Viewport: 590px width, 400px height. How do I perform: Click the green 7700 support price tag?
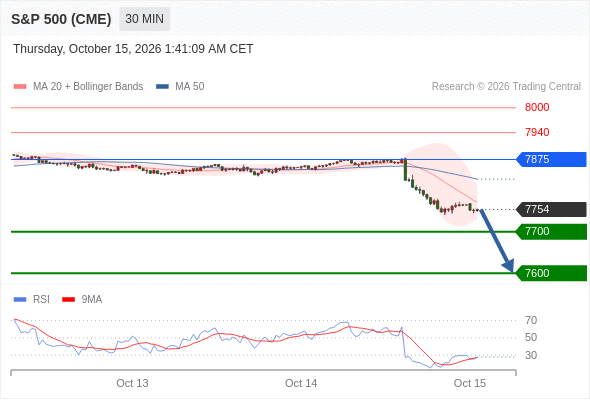click(x=551, y=231)
